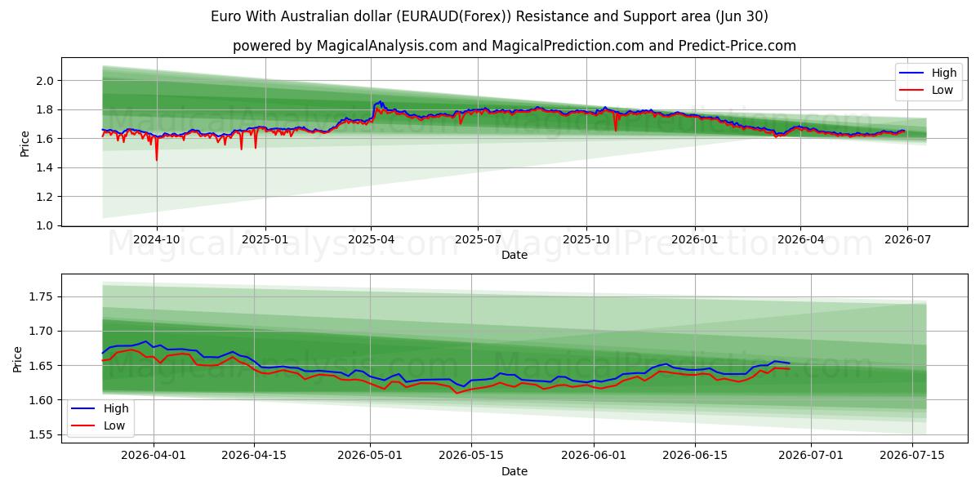
Task: Click the '1.65' value on the lower price axis
Action: [42, 366]
